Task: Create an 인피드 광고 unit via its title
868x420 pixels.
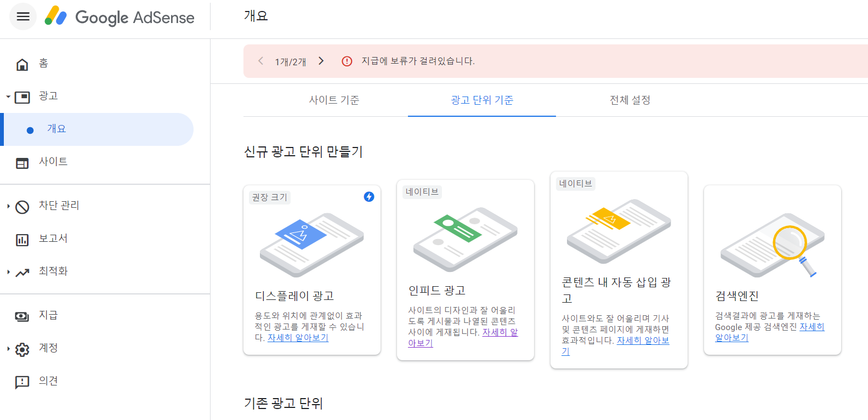Action: point(437,291)
